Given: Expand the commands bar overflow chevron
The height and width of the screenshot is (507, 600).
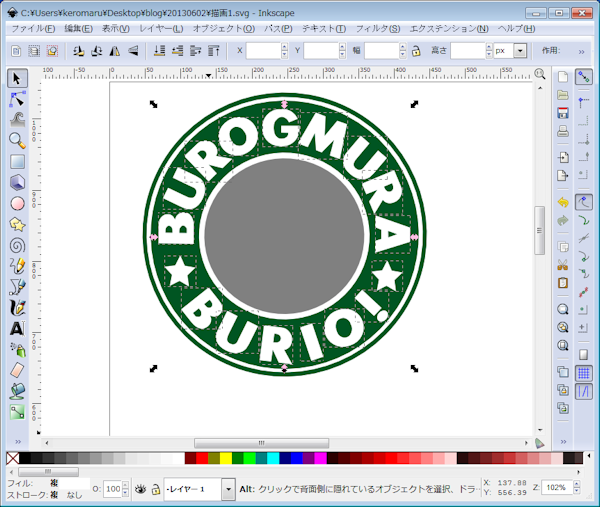Looking at the screenshot, I should (x=563, y=442).
